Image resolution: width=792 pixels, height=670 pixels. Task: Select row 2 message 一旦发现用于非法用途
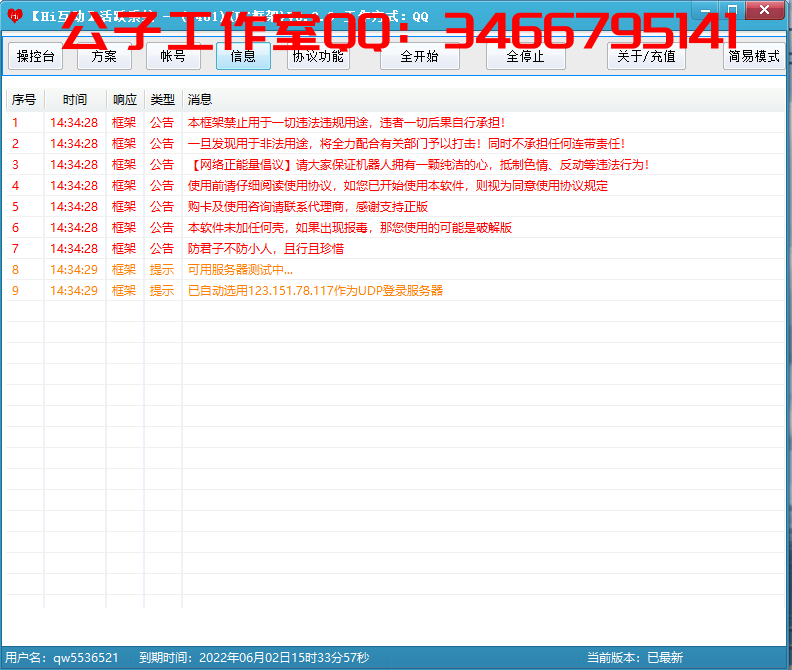[406, 144]
